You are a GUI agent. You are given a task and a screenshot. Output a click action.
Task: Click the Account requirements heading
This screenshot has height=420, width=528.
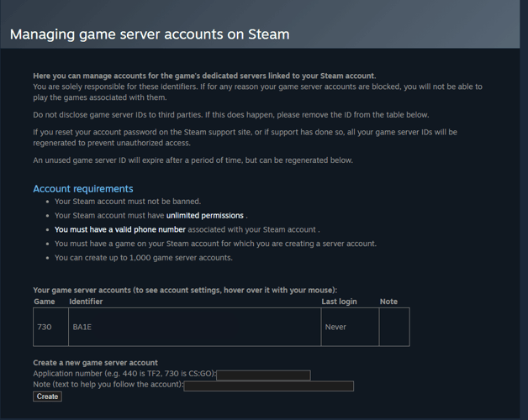83,189
